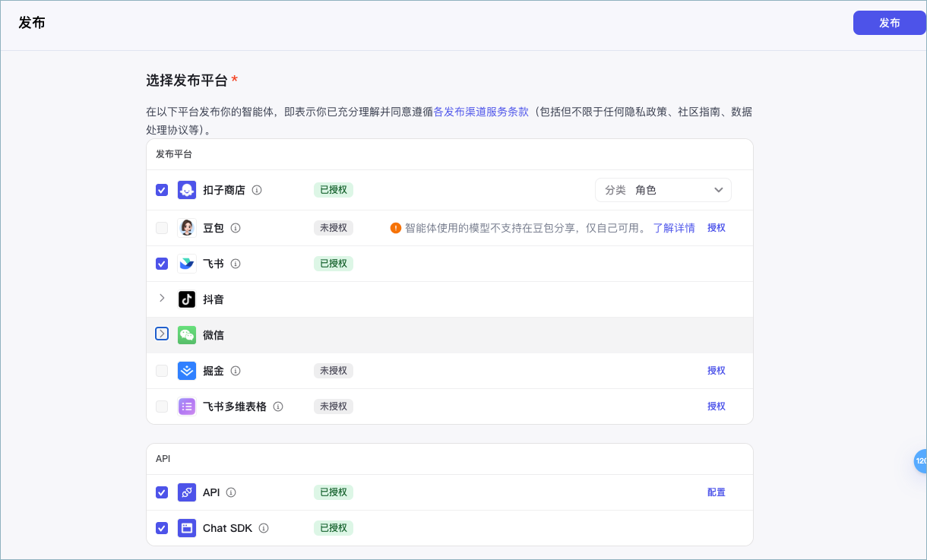Open info tooltip next to 豆包

[x=236, y=228]
